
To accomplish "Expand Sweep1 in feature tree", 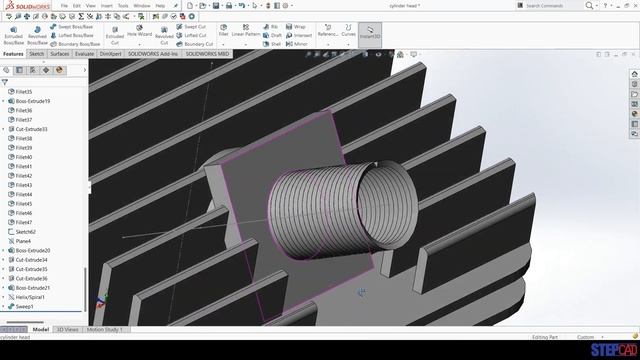I will click(x=4, y=307).
